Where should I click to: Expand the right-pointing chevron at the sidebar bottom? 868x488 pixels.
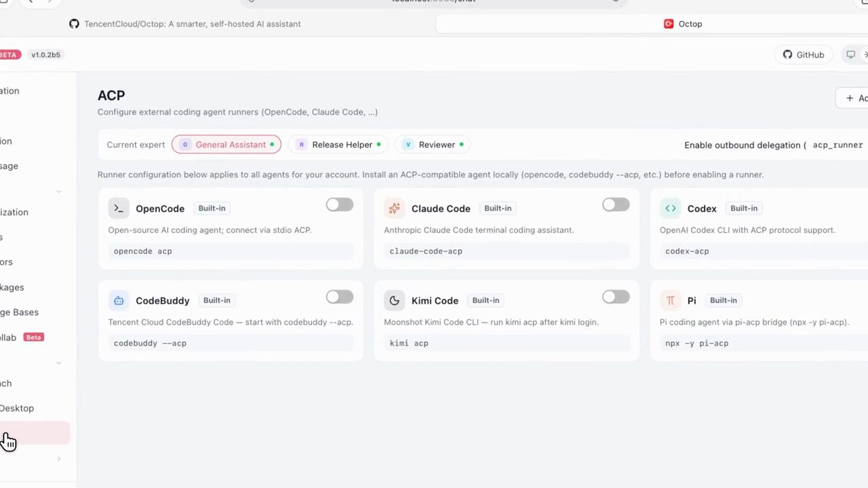coord(58,460)
